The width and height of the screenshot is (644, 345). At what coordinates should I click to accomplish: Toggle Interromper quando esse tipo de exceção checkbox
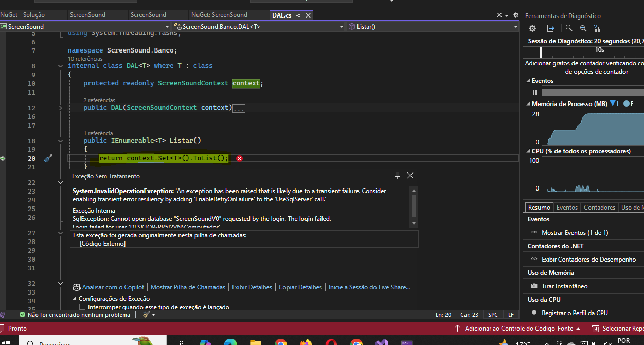tap(82, 307)
